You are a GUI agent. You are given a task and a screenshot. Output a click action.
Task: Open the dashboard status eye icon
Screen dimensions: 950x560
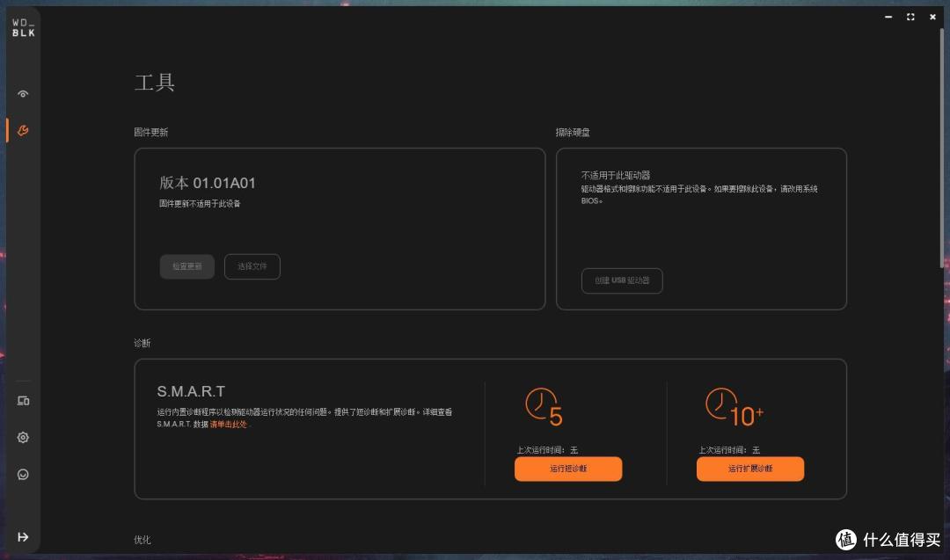pyautogui.click(x=23, y=94)
